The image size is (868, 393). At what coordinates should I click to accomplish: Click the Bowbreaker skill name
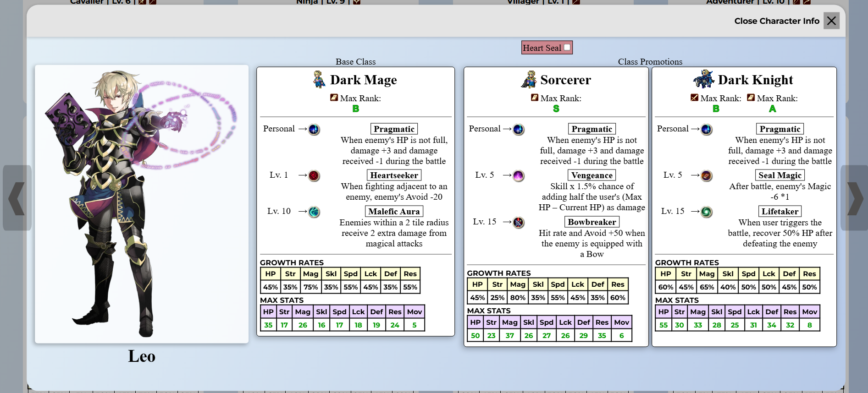point(592,222)
